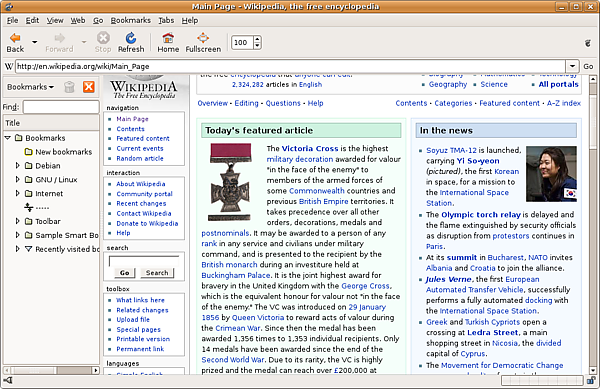Open the Web menu

pyautogui.click(x=78, y=20)
